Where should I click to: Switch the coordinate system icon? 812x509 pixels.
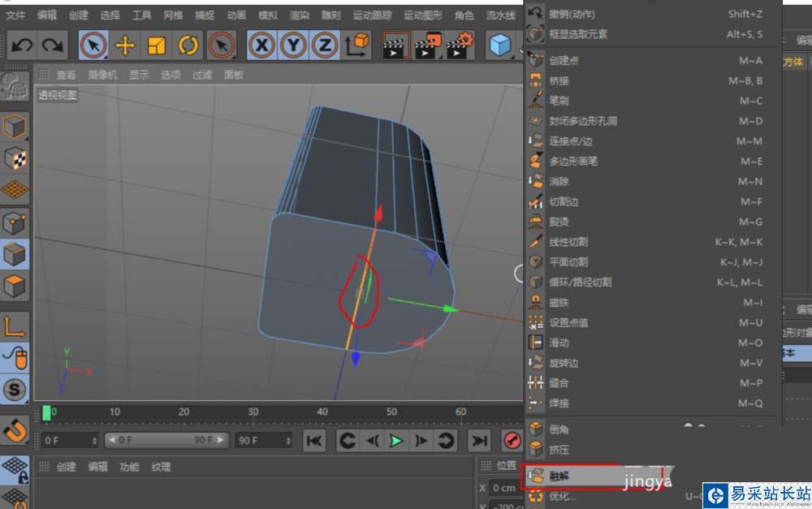tap(357, 45)
